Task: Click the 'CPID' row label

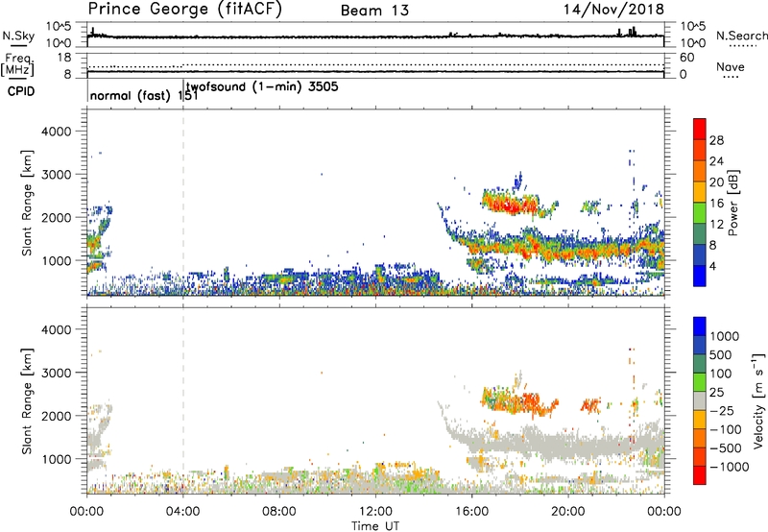Action: tap(21, 91)
